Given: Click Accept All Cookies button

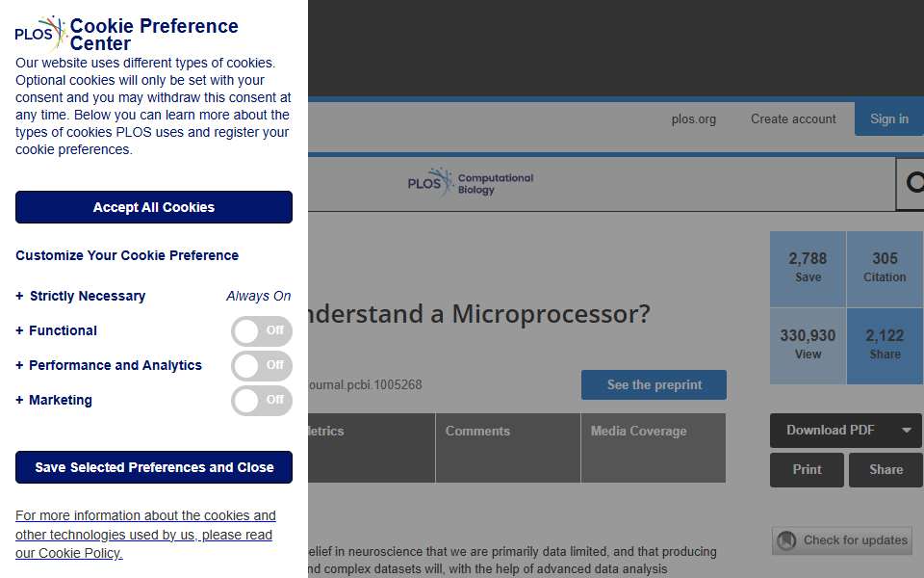Looking at the screenshot, I should (x=154, y=207).
